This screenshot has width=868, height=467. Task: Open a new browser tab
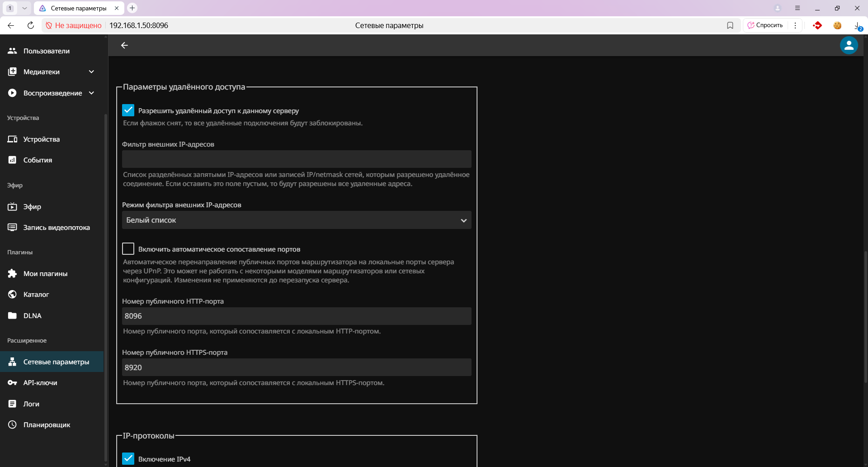point(132,8)
